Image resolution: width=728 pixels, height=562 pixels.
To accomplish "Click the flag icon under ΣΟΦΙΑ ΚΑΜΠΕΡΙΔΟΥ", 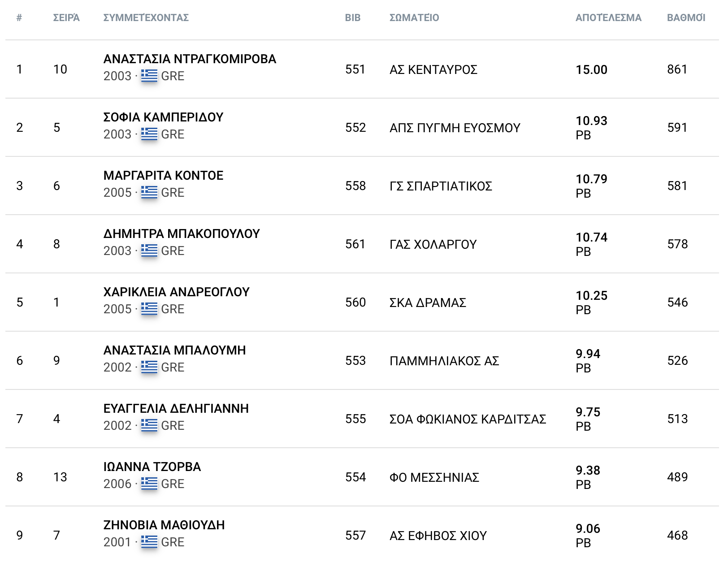I will (x=149, y=134).
